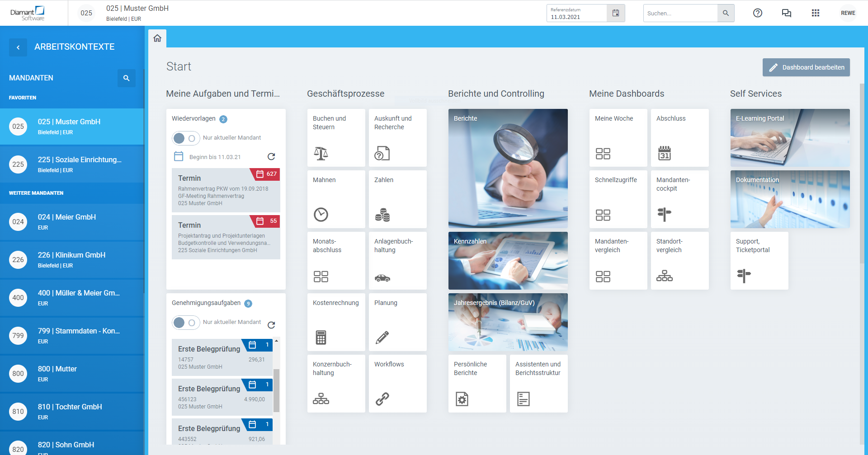Select mandant 800 Mutter
Viewport: 868px width, 455px height.
(x=72, y=374)
